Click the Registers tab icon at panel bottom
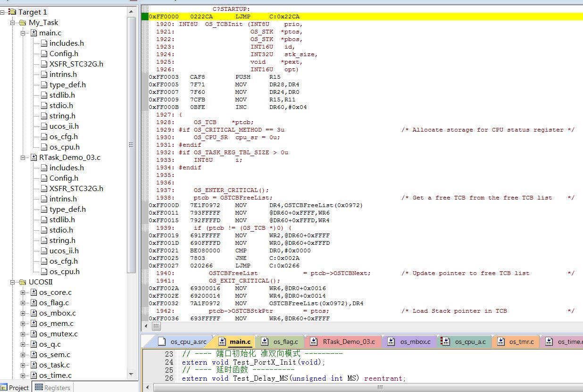 pyautogui.click(x=39, y=388)
